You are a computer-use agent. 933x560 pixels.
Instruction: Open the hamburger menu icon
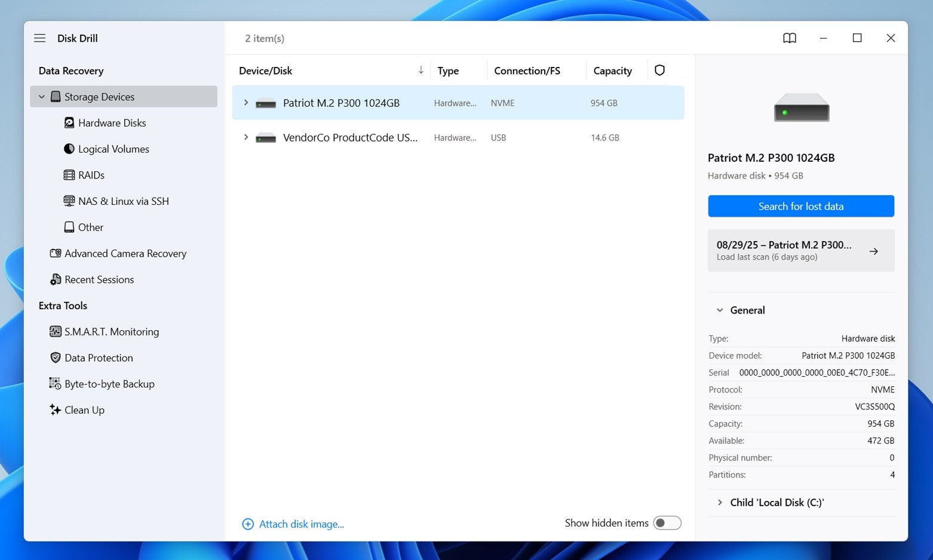click(39, 38)
